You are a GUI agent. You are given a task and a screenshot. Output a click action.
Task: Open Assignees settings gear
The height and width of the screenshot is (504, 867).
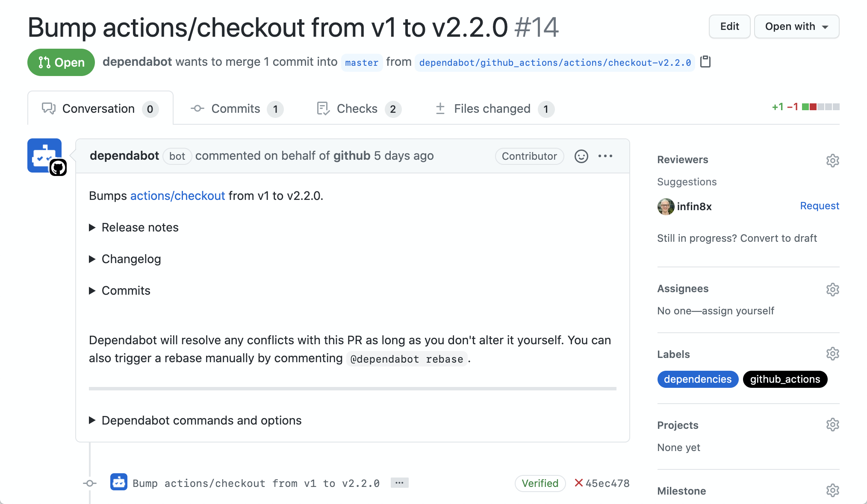[x=832, y=290]
